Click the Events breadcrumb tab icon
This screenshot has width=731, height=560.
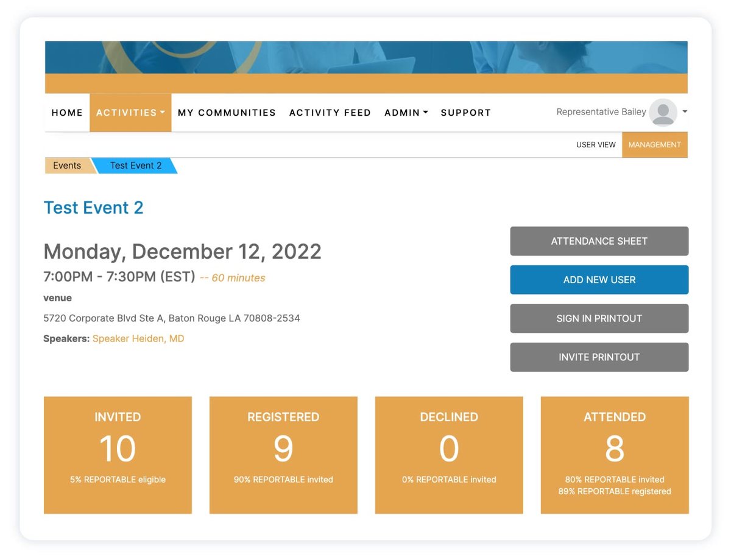point(67,165)
